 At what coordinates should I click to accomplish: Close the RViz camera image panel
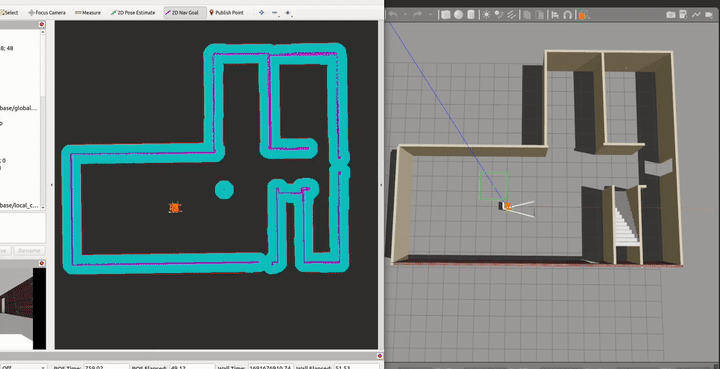click(42, 263)
